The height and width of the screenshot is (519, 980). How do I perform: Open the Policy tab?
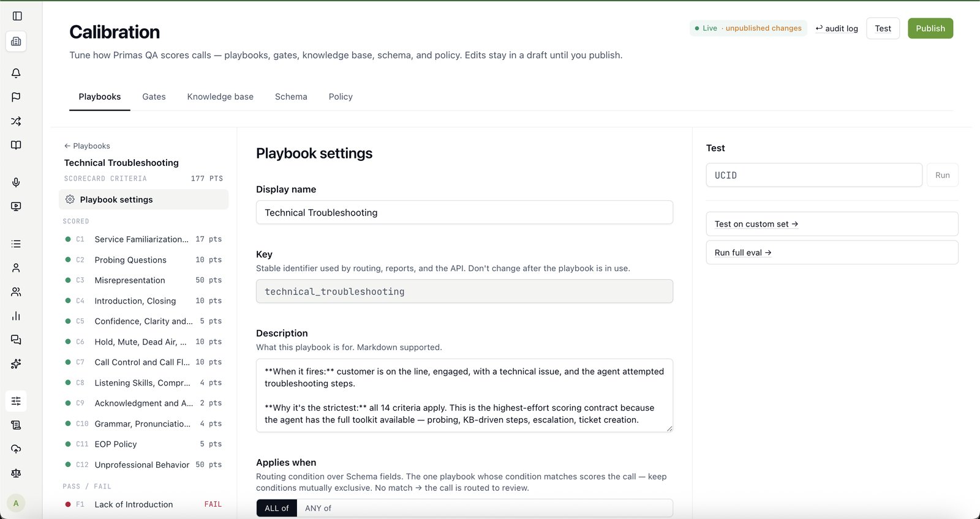coord(341,97)
